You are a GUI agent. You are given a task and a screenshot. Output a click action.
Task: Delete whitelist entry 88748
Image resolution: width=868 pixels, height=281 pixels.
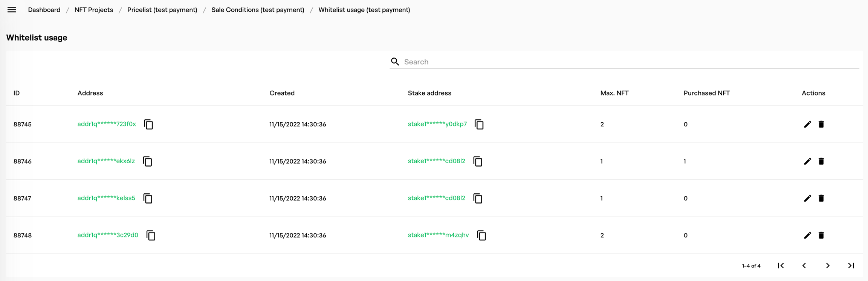coord(821,235)
